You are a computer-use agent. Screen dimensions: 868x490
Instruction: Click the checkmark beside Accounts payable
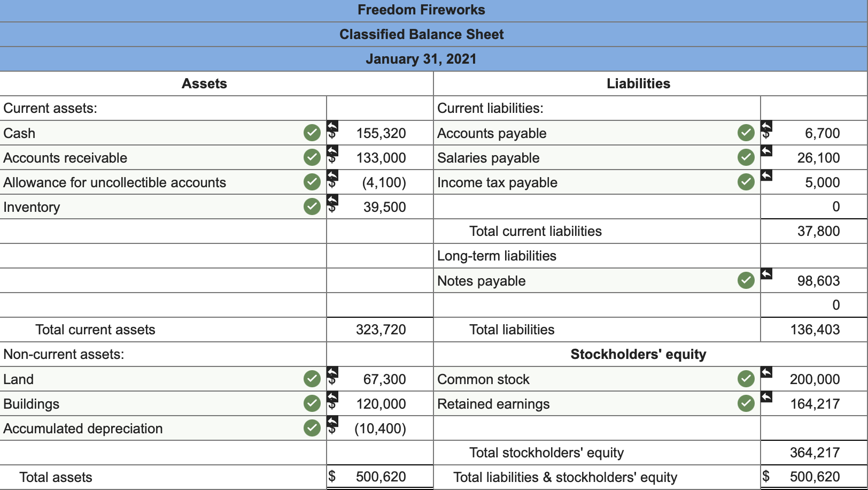(746, 133)
